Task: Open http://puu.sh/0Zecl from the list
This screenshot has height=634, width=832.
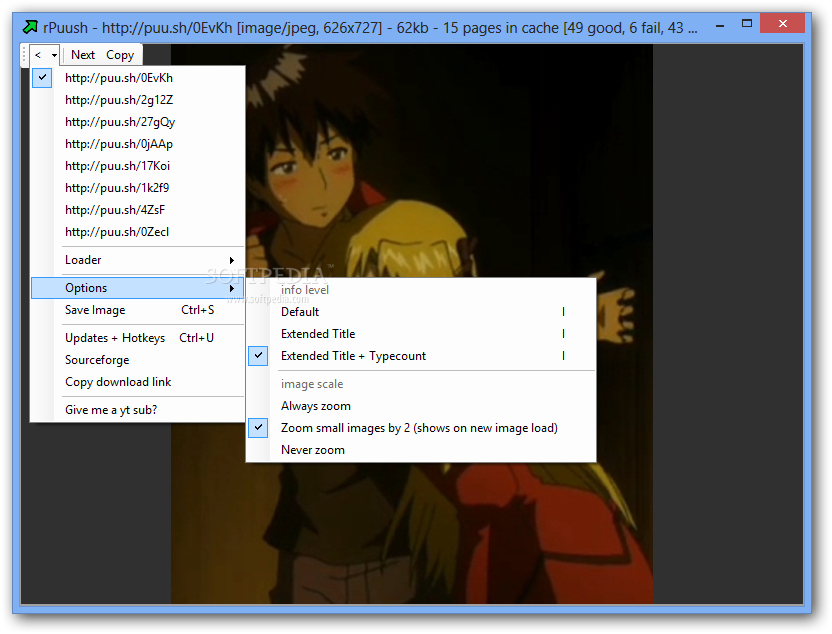Action: (x=137, y=232)
